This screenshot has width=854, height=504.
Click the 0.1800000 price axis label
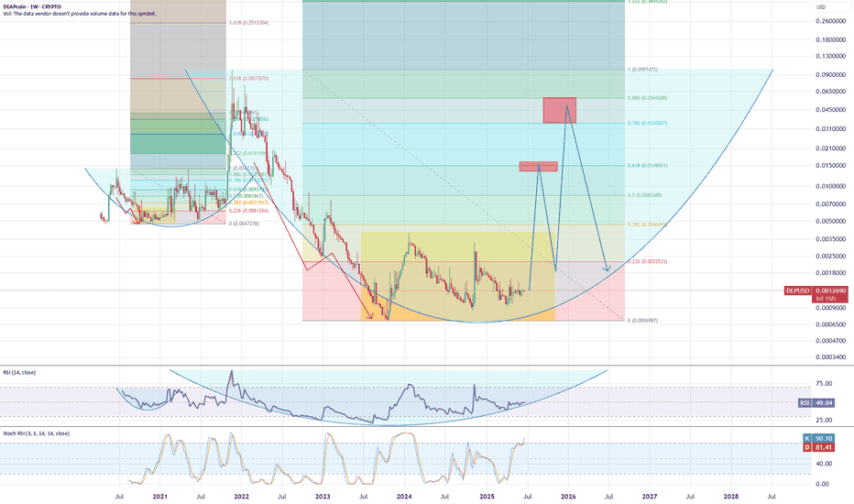tap(830, 39)
